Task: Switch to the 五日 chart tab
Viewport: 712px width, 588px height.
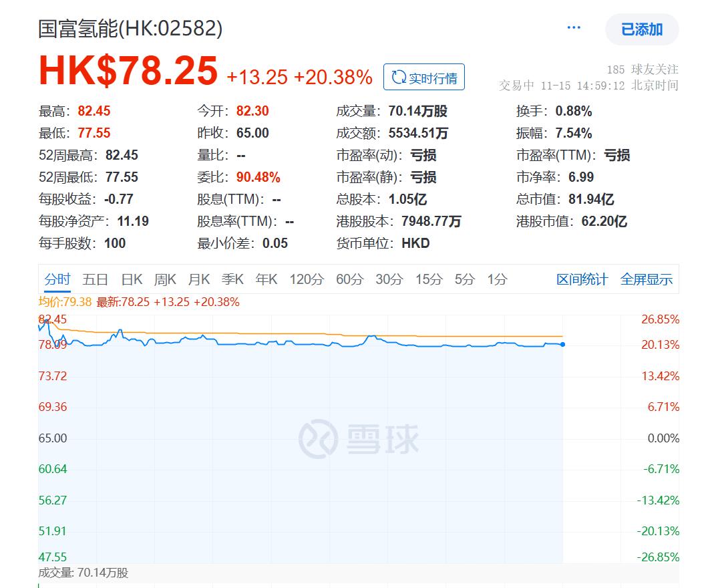Action: pos(95,279)
